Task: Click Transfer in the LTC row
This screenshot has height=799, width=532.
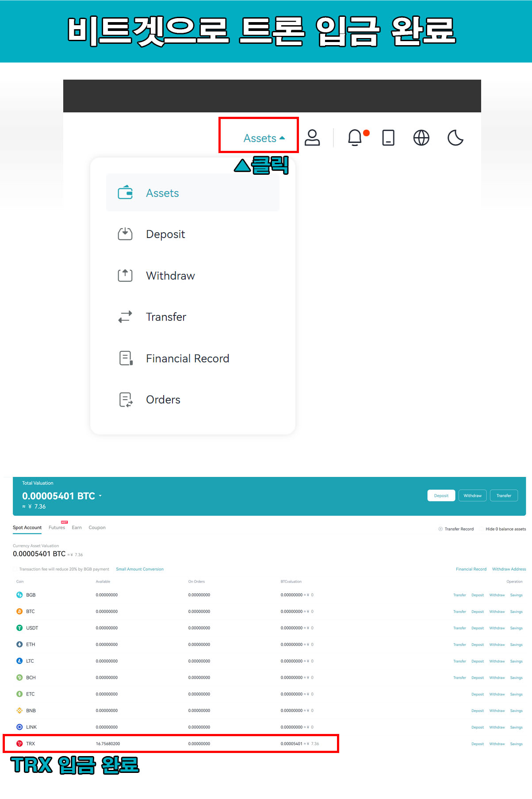Action: 459,661
